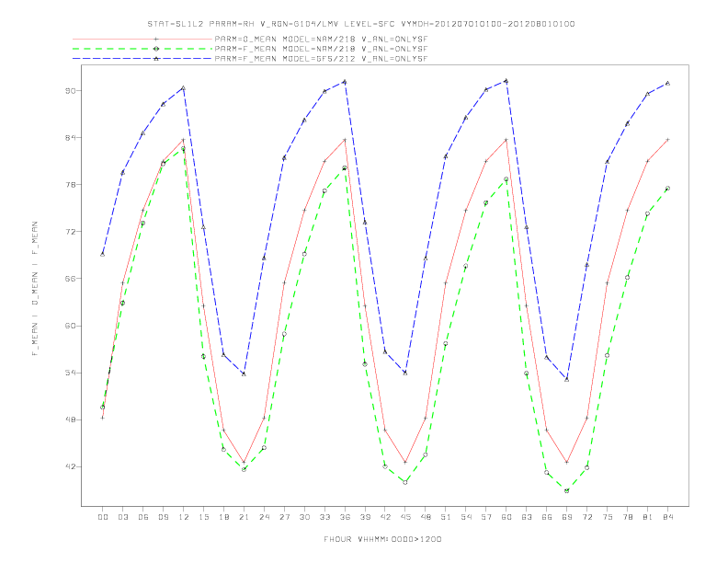The image size is (728, 563).
Task: Click y-axis tick label 90
Action: 70,90
